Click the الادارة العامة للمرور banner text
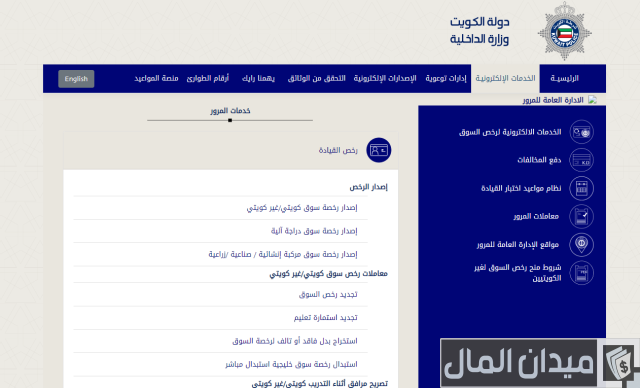 click(553, 100)
